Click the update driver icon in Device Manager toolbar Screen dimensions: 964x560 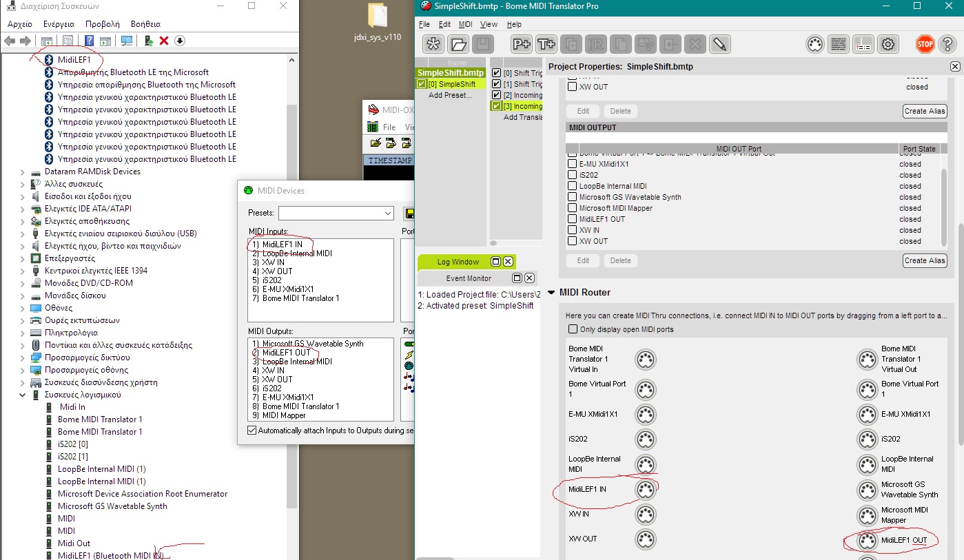coord(148,41)
